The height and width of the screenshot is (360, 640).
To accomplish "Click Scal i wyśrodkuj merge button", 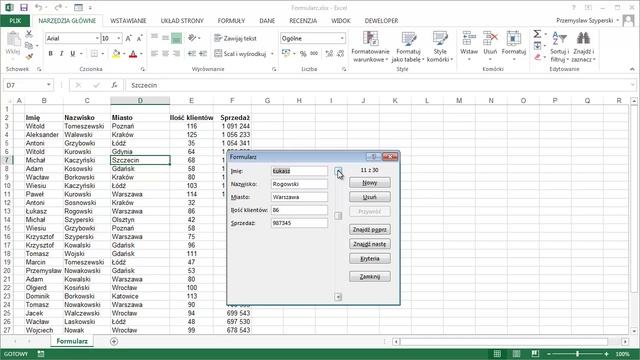I will (240, 53).
